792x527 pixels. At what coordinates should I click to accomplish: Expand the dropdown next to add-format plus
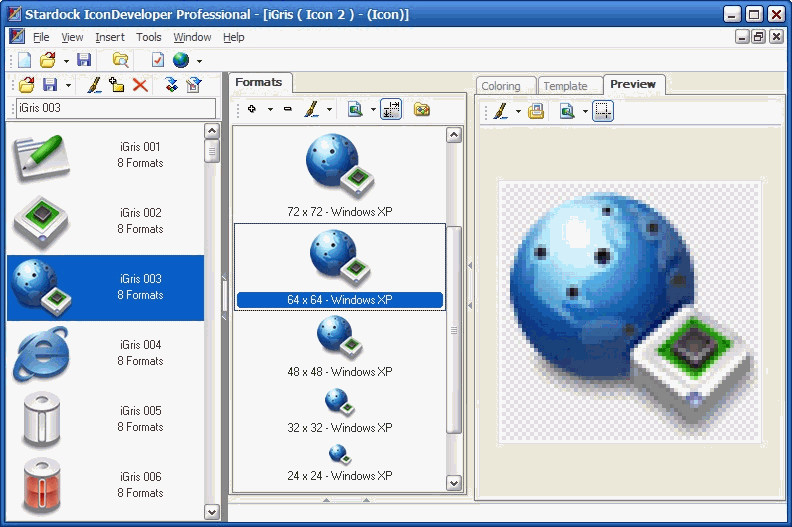[x=270, y=109]
